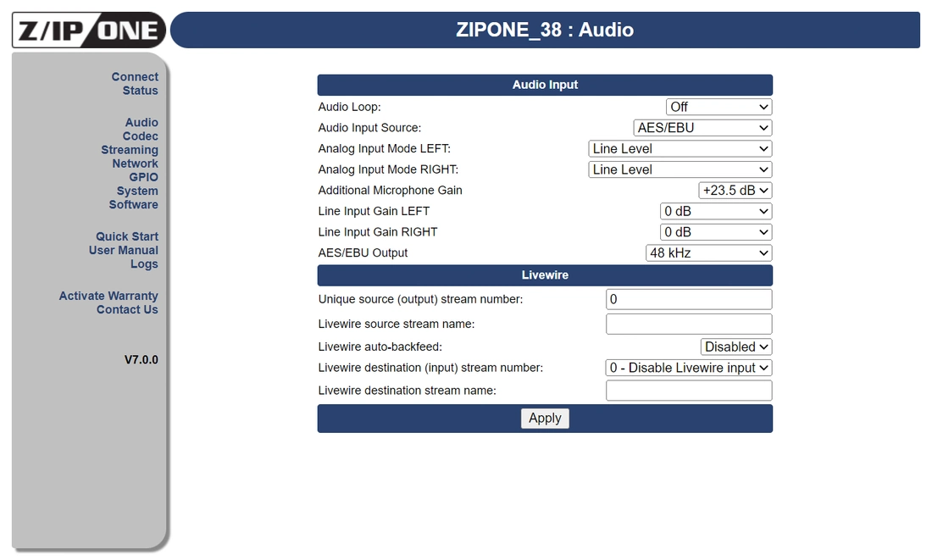Image resolution: width=932 pixels, height=560 pixels.
Task: Click the Audio Input section header
Action: 545,85
